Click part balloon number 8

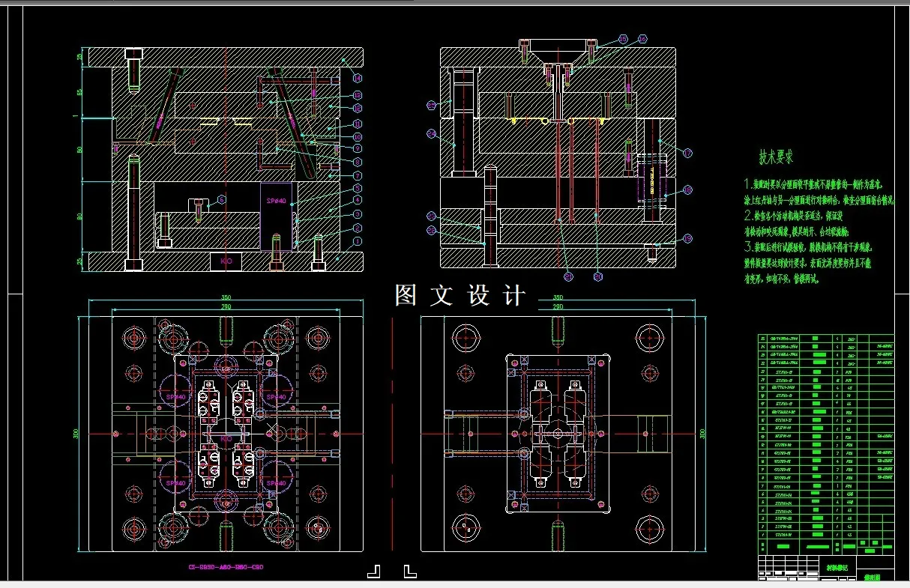tap(358, 162)
